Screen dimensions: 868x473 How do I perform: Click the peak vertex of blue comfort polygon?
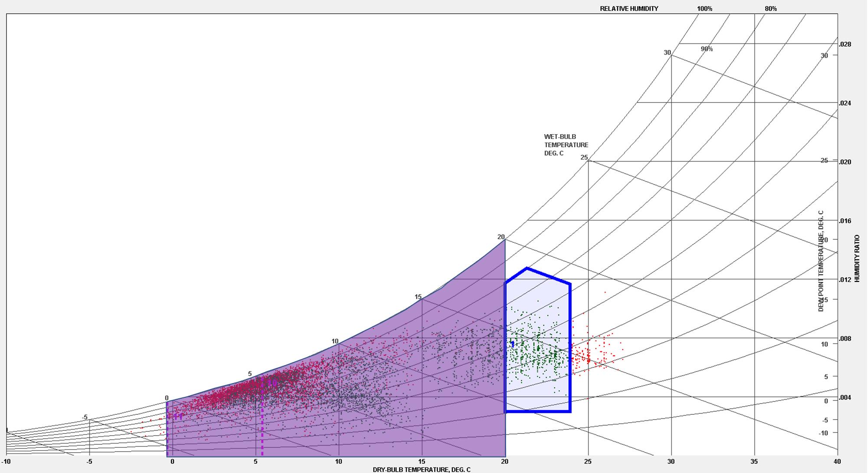pyautogui.click(x=527, y=268)
